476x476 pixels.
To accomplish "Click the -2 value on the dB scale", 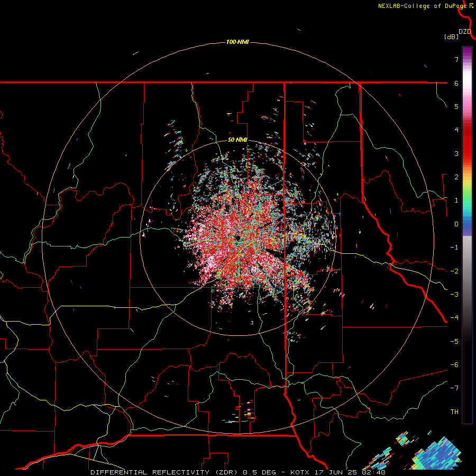I will coord(454,271).
